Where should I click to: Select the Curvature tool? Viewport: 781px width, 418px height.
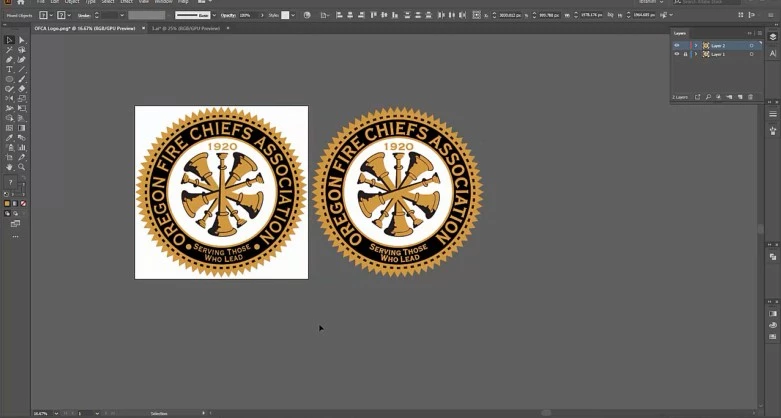21,59
